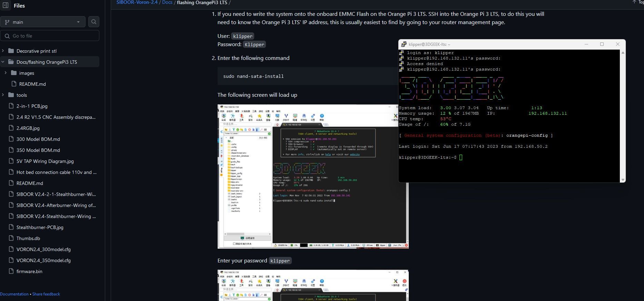Viewport: 644px width, 301px height.
Task: Click the klipper@3DGEEK-lts prompt in the PuTTY terminal
Action: (428, 157)
